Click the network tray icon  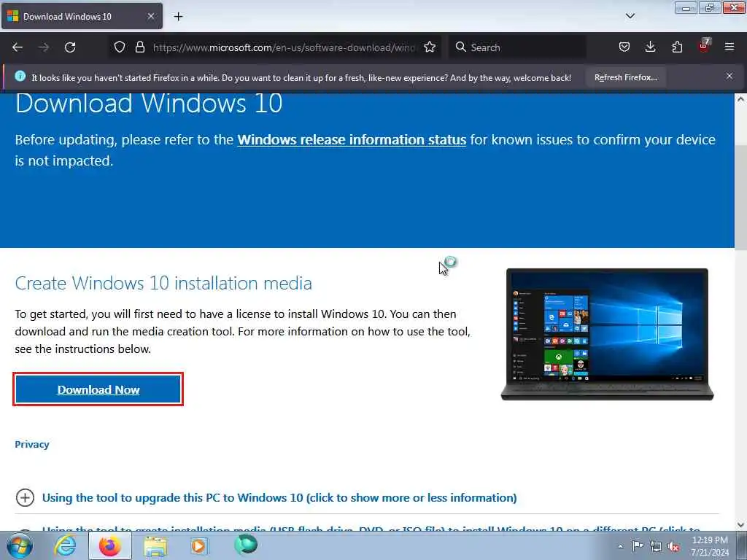tap(656, 546)
